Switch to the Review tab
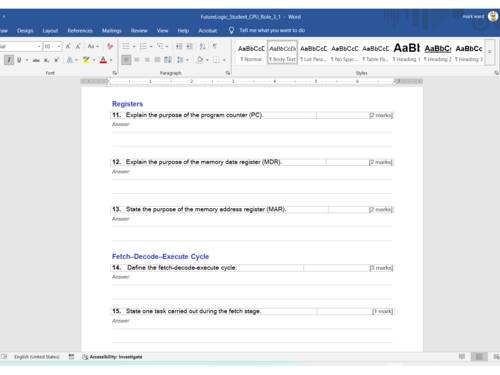 pos(139,31)
